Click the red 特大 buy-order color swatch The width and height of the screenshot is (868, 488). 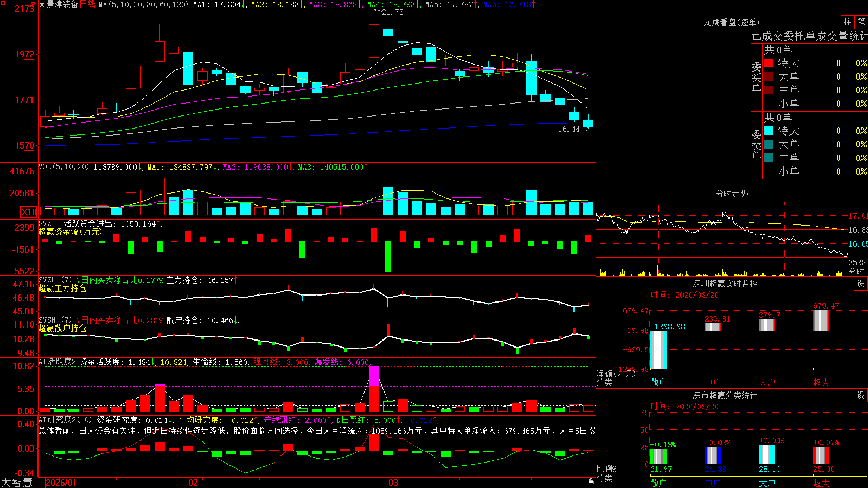tap(768, 63)
